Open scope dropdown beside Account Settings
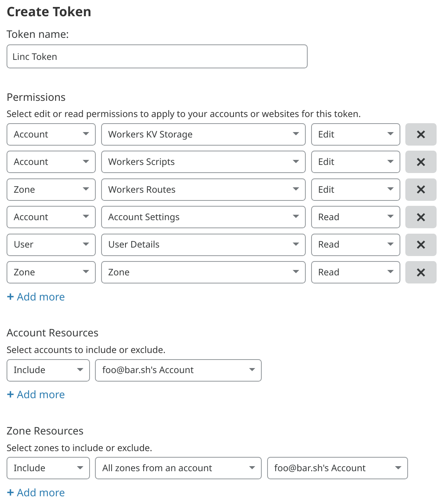The width and height of the screenshot is (442, 504). (51, 217)
